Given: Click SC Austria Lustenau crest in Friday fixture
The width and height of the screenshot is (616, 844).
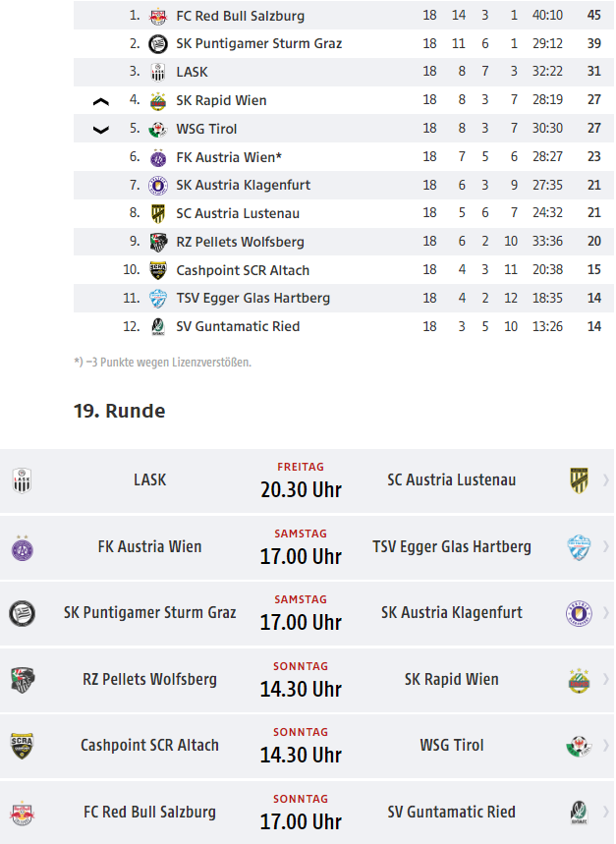Looking at the screenshot, I should (579, 480).
